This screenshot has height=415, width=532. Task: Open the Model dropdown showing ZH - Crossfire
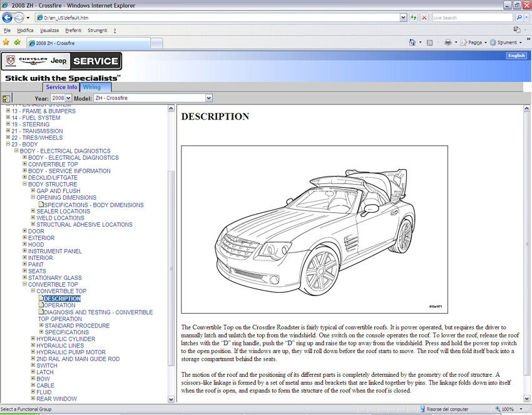tap(153, 98)
